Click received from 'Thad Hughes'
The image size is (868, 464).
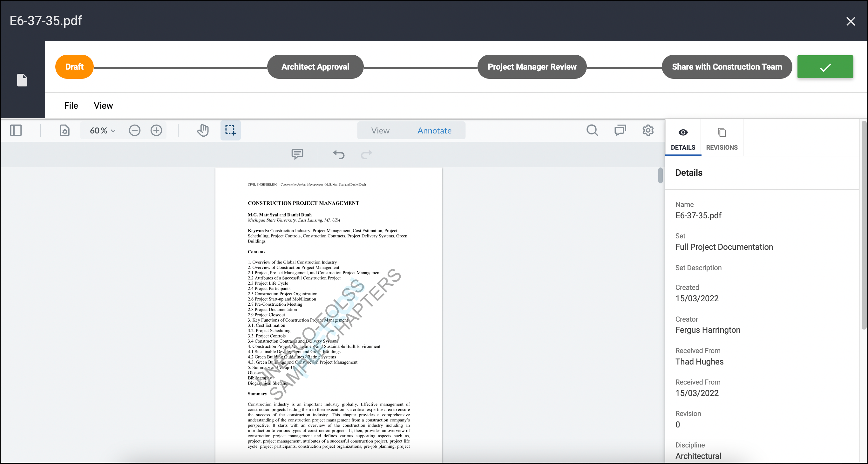pyautogui.click(x=700, y=362)
